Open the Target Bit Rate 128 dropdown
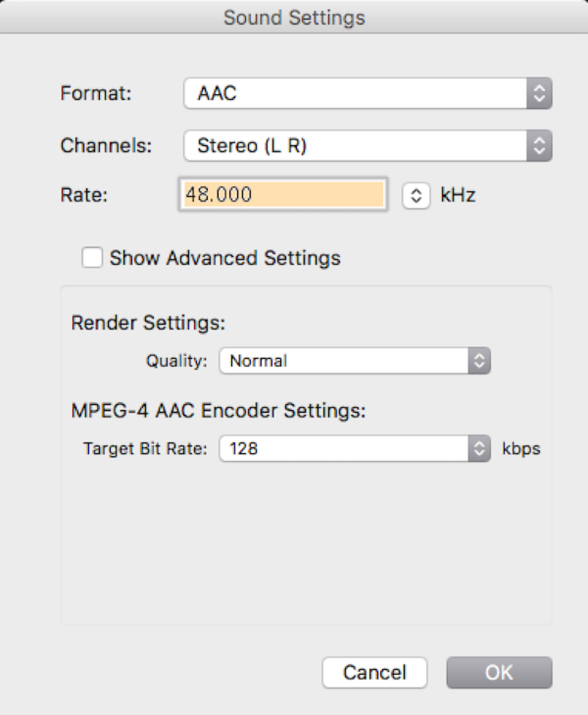The image size is (588, 715). click(x=344, y=448)
